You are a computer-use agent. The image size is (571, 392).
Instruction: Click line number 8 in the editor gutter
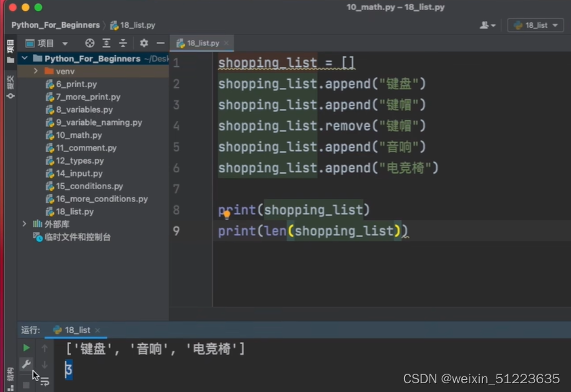(x=177, y=210)
